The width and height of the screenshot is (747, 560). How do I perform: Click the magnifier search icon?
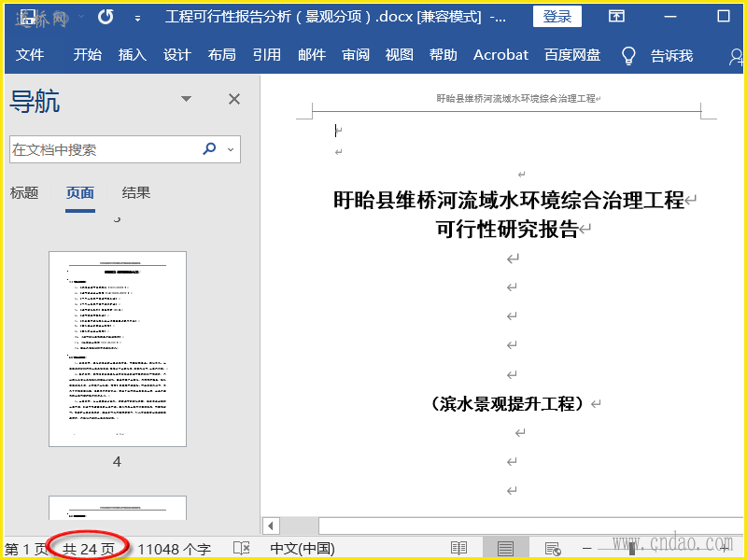(209, 149)
